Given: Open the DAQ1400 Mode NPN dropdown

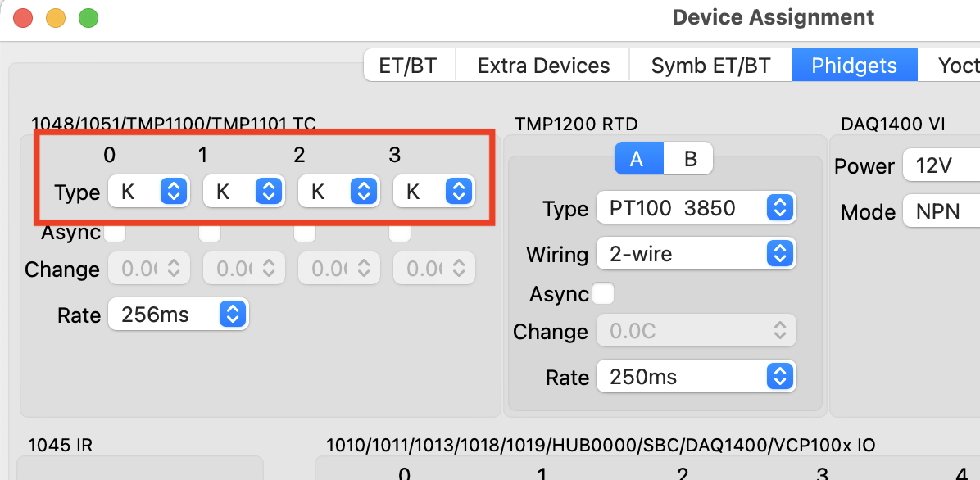Looking at the screenshot, I should click(941, 212).
